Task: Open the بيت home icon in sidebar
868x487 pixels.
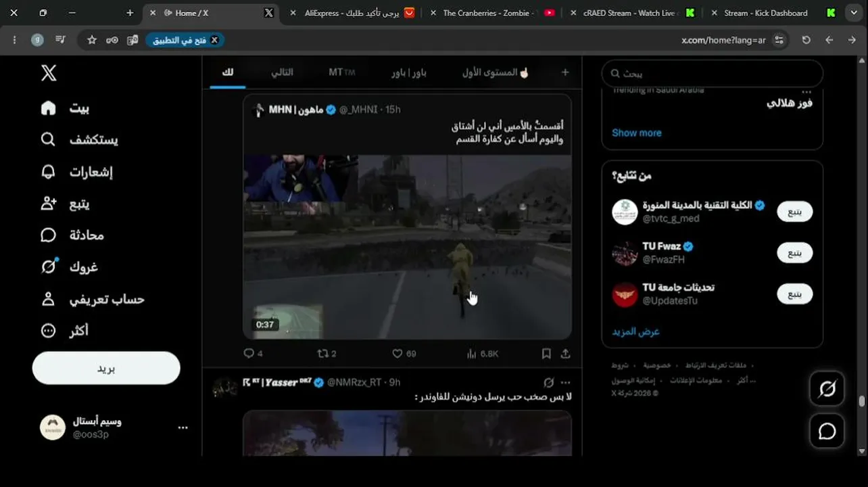Action: (x=48, y=108)
